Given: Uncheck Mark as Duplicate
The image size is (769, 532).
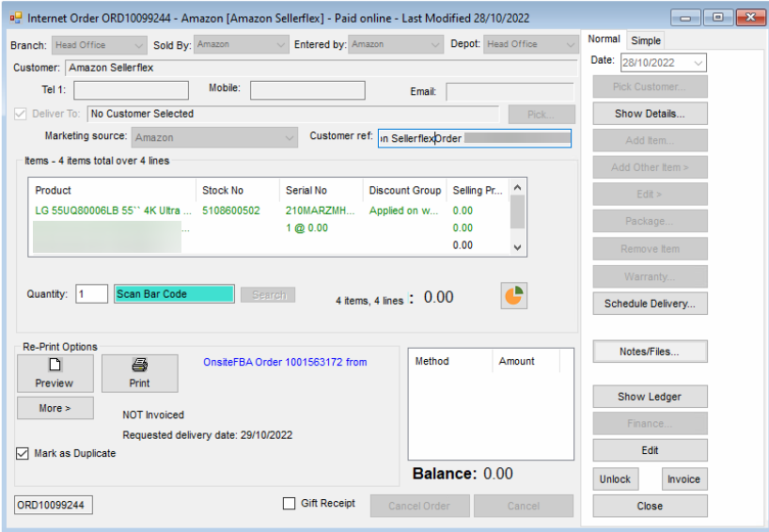Looking at the screenshot, I should pos(24,453).
